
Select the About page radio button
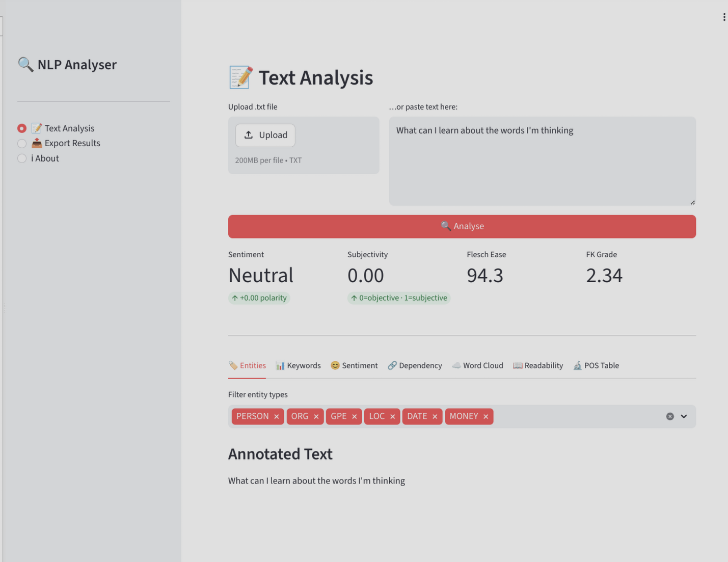pyautogui.click(x=22, y=158)
